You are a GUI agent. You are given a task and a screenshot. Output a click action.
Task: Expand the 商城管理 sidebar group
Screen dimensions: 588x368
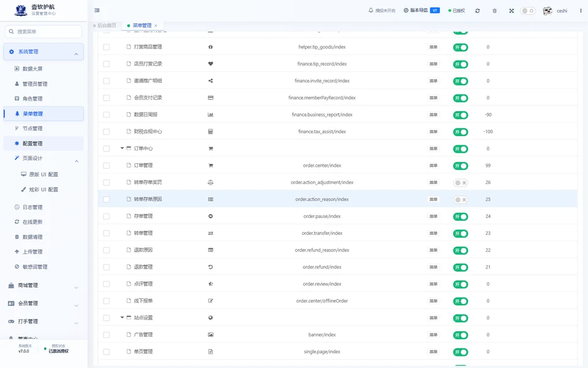tap(43, 285)
